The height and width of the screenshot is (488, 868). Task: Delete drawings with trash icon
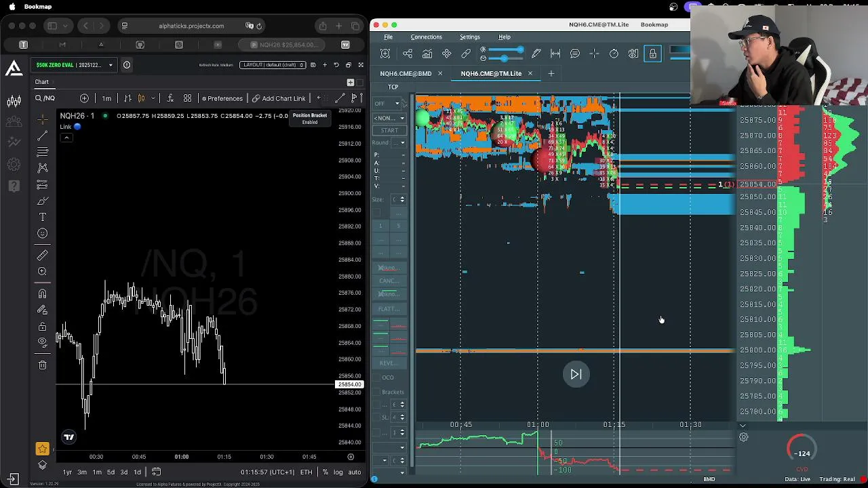[x=42, y=365]
